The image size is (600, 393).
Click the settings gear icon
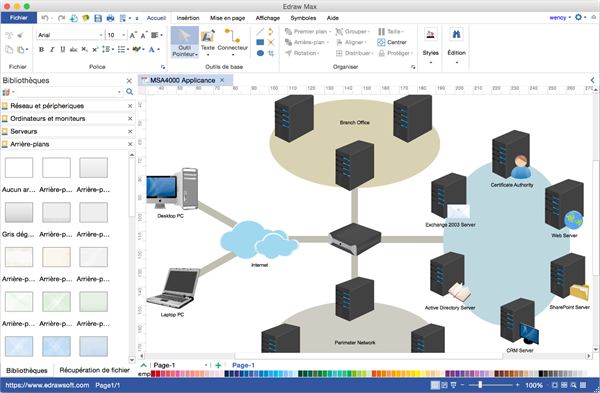tap(578, 17)
